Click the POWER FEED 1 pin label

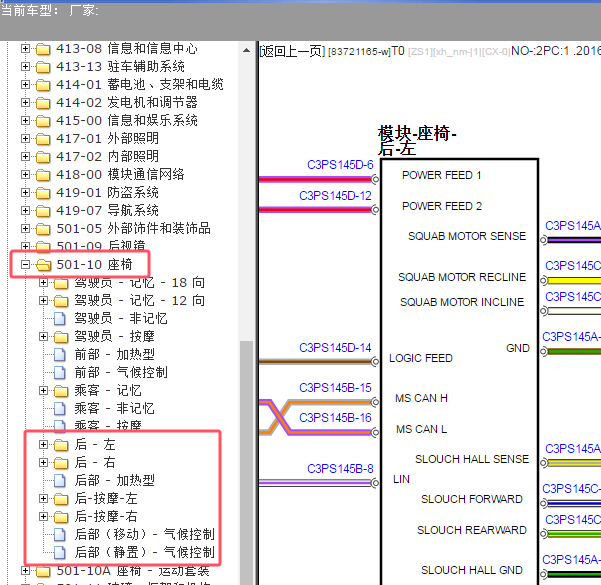point(441,175)
